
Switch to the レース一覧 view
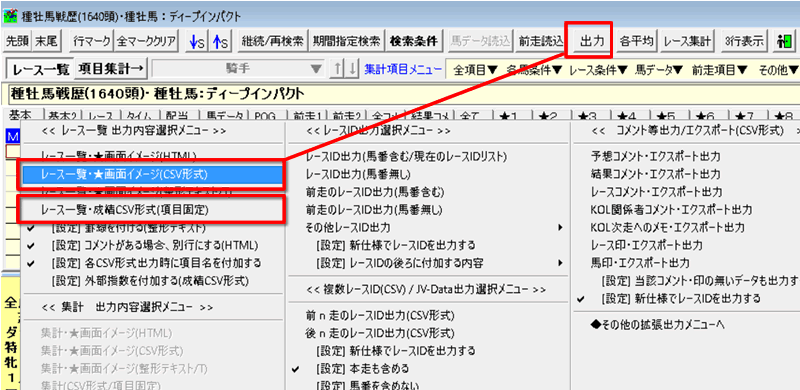[x=40, y=69]
